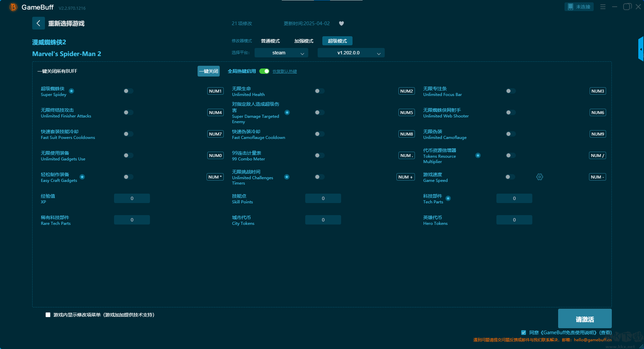Select the 普通模式 mode tab
The image size is (644, 349).
click(x=270, y=41)
